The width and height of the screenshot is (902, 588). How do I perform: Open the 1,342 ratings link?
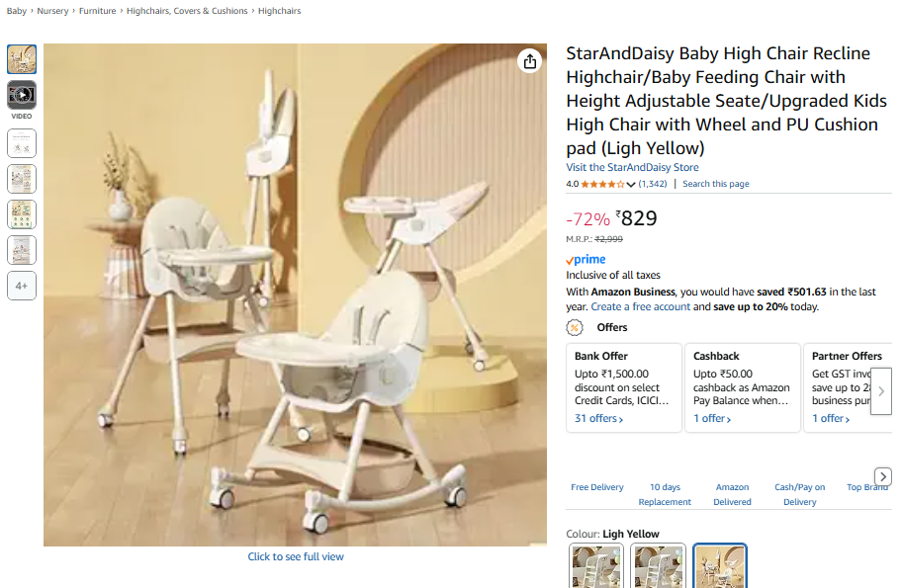[x=653, y=184]
